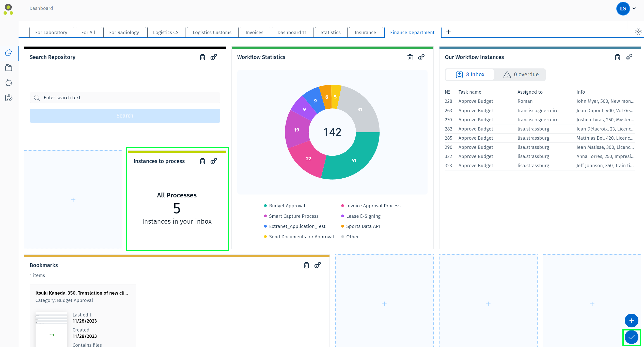The image size is (644, 347).
Task: Click the dashboard home icon in sidebar
Action: [x=8, y=53]
